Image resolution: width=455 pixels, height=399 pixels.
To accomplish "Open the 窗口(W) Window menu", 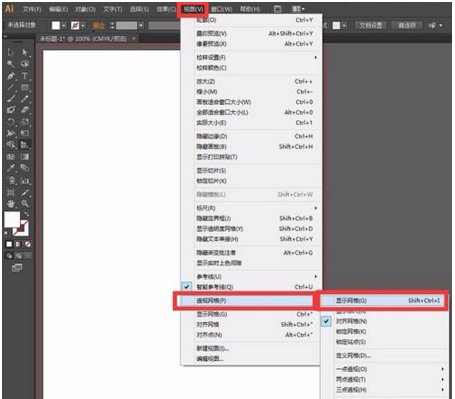I will pos(222,9).
